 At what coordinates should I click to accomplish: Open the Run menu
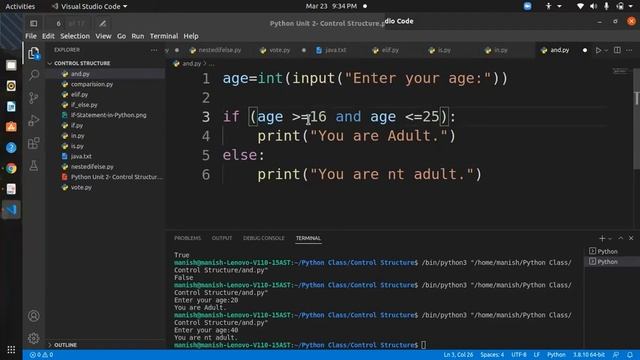click(138, 36)
